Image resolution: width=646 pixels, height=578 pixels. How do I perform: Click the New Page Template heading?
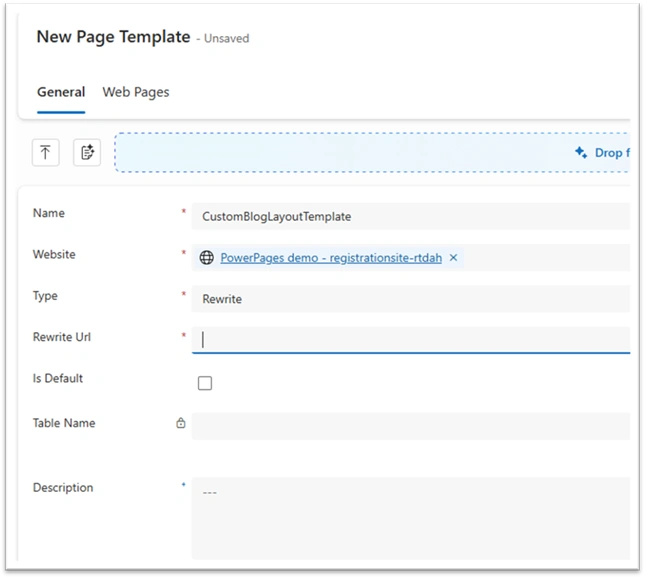point(113,37)
